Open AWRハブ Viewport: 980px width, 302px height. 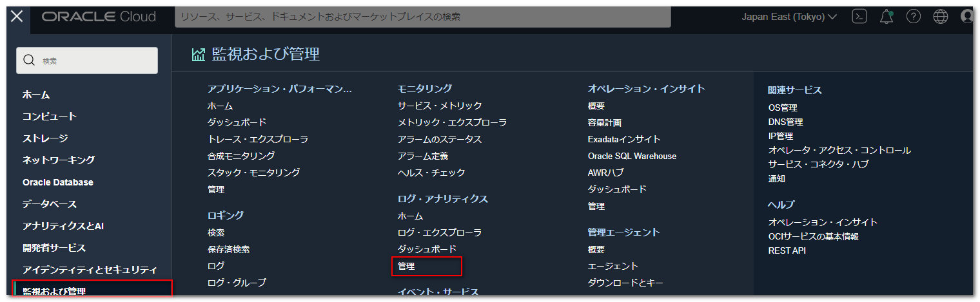click(x=605, y=173)
